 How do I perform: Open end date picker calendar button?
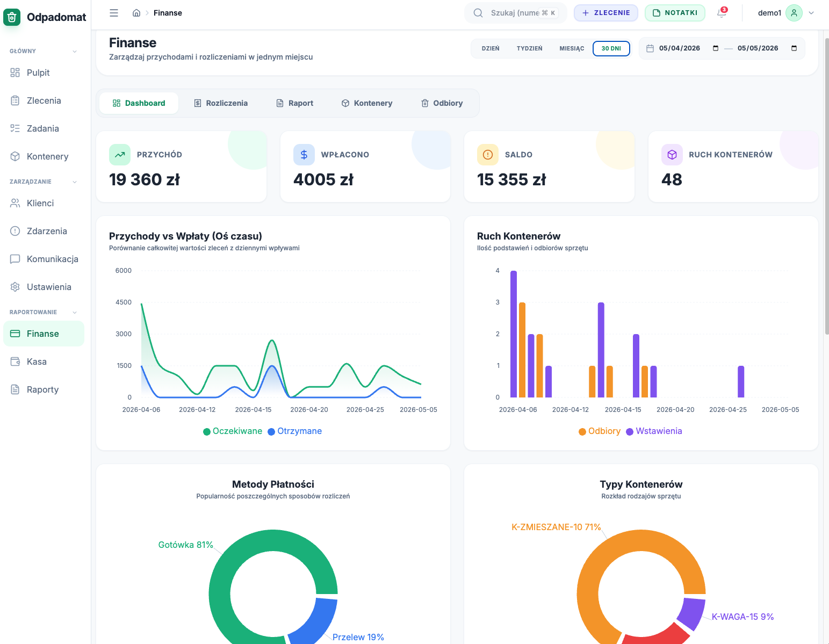coord(794,48)
